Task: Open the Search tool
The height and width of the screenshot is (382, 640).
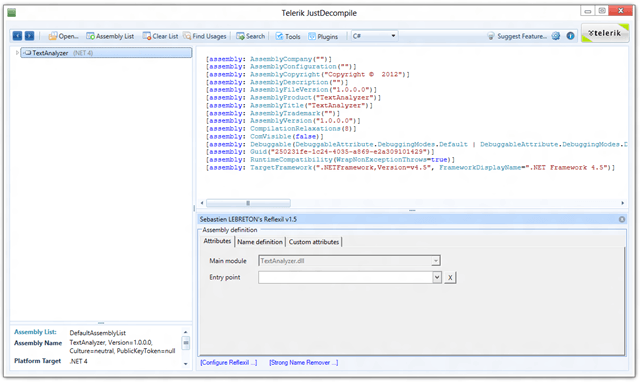Action: coord(251,36)
